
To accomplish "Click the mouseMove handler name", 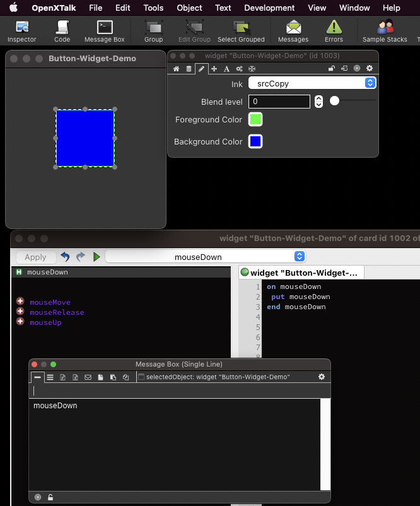I will pos(50,302).
